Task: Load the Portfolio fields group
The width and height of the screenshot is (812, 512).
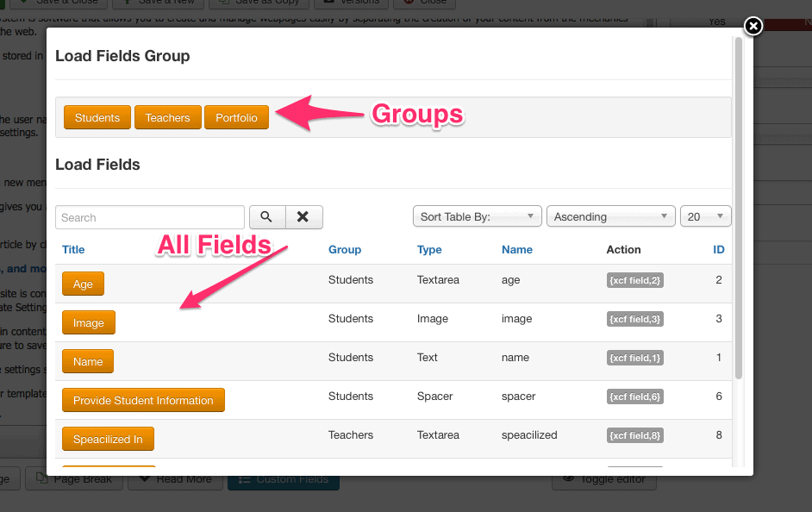Action: 236,117
